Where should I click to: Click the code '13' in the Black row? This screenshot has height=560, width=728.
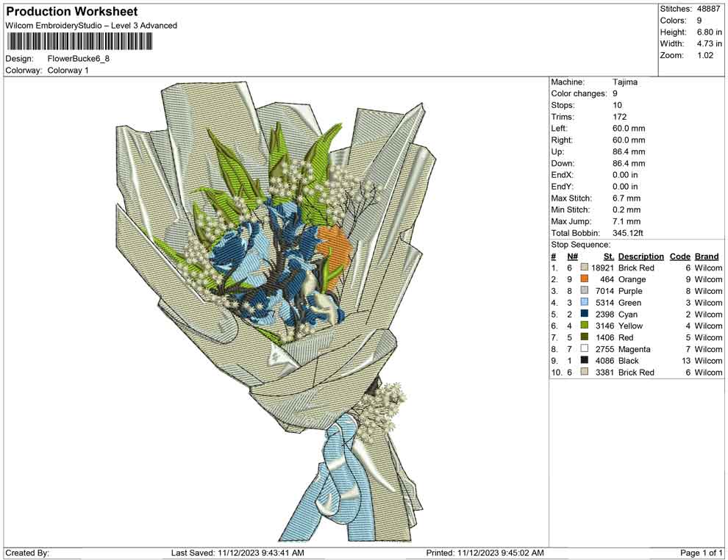(686, 361)
